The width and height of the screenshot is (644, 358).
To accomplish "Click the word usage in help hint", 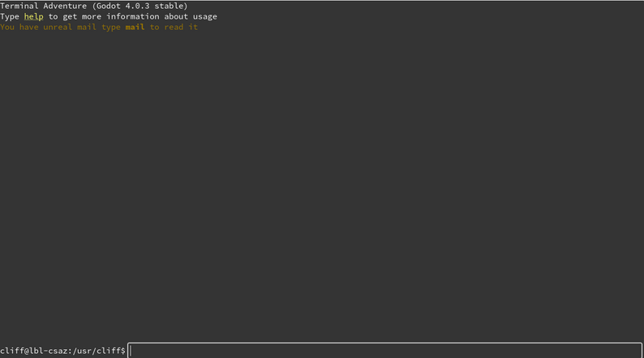I will pos(202,16).
